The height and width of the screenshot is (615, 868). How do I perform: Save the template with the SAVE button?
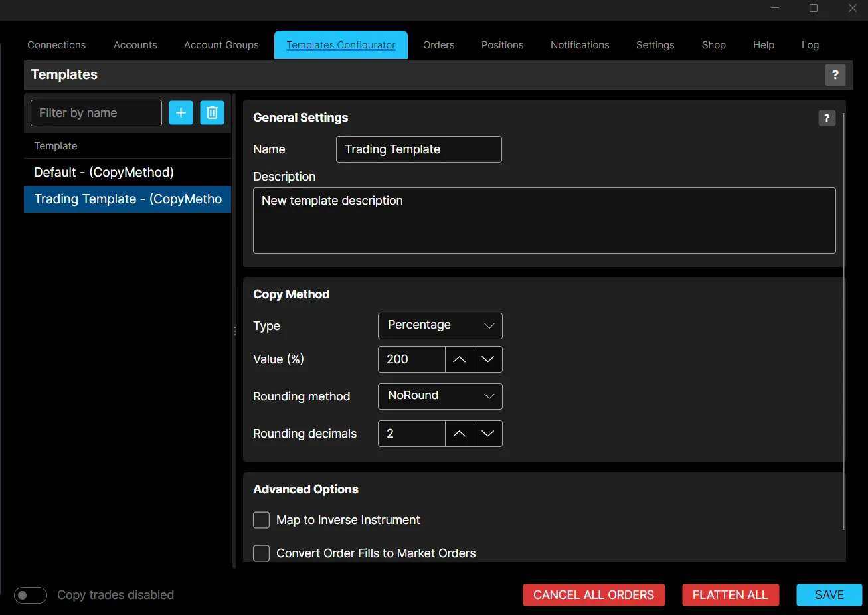coord(829,595)
